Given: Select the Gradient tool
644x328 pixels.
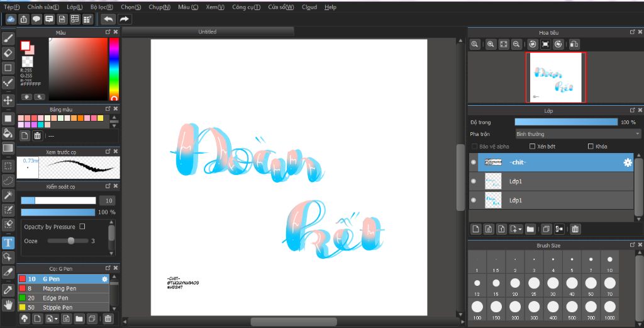Looking at the screenshot, I should tap(8, 148).
